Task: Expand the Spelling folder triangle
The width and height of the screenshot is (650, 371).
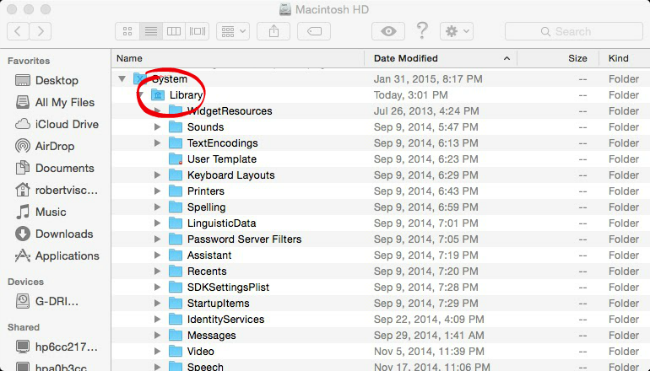Action: point(157,207)
